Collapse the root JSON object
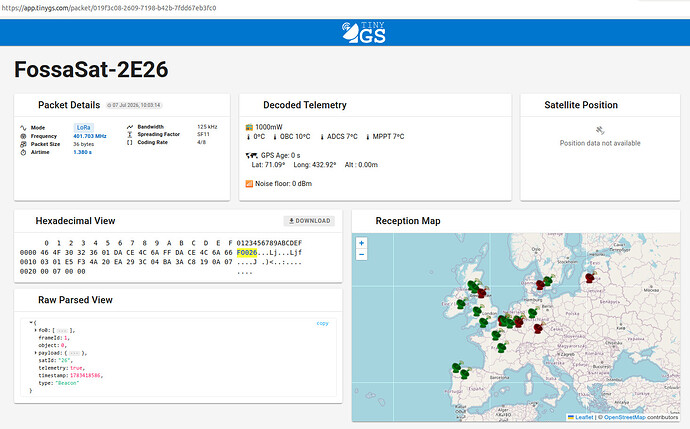690x429 pixels. pos(31,323)
